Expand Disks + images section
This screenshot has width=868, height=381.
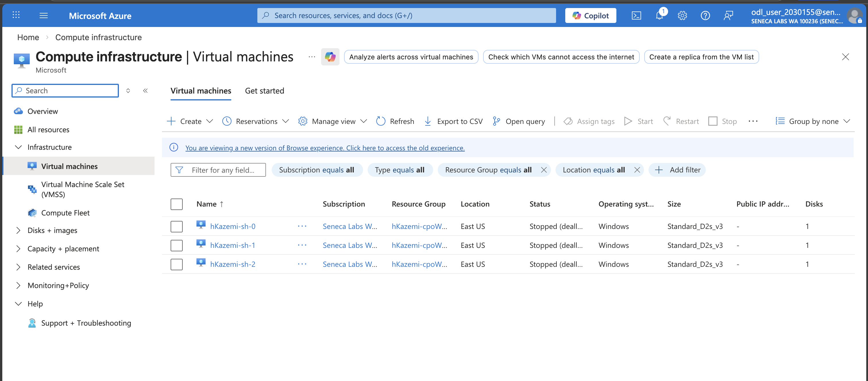tap(19, 230)
